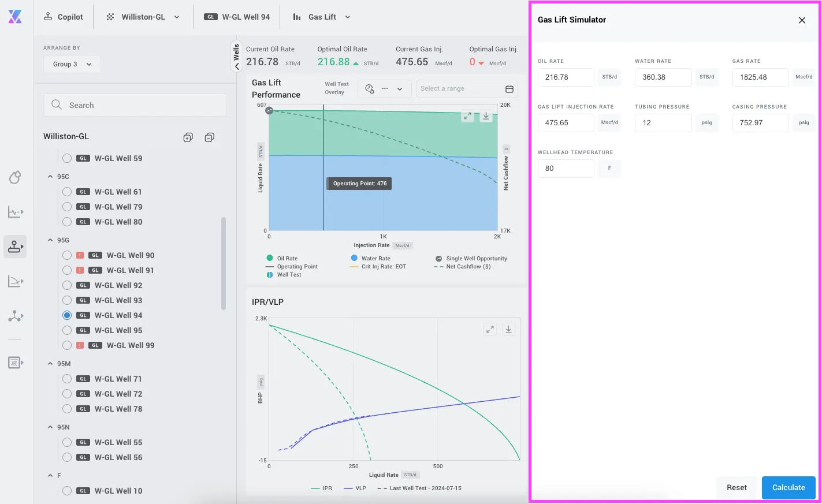Toggle Water Rate legend color marker
The image size is (822, 504).
click(354, 258)
